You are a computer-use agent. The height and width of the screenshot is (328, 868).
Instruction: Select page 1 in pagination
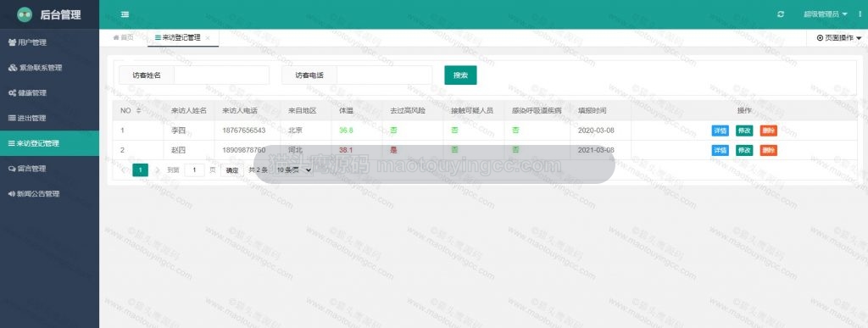(x=141, y=170)
